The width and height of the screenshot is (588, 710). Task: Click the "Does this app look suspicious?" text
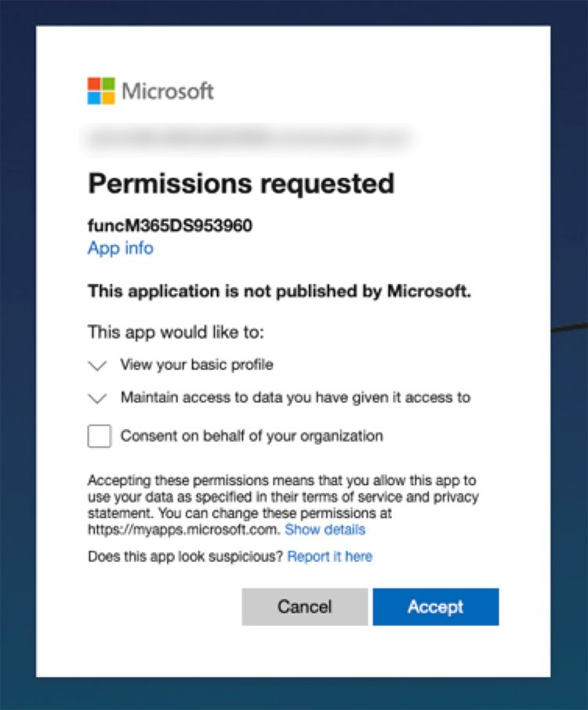click(x=185, y=557)
